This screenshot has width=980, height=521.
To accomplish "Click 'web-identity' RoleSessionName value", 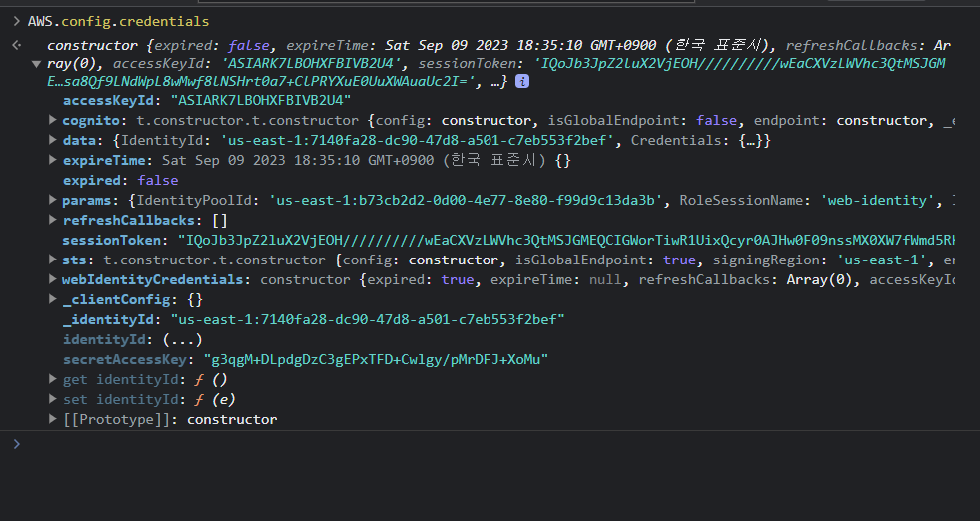I will tap(877, 200).
